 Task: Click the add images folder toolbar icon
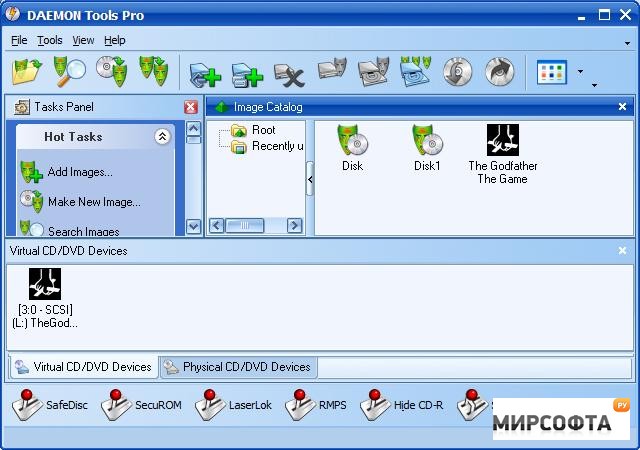pos(27,72)
